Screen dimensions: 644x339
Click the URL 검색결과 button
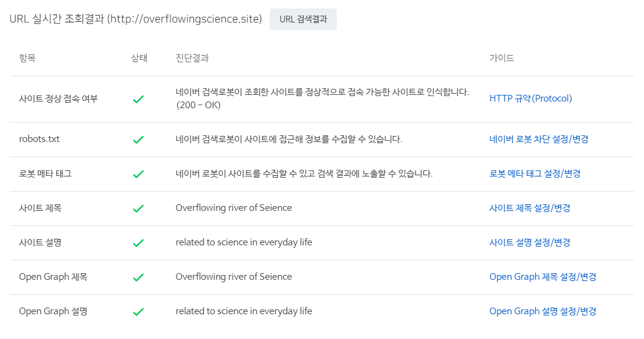coord(303,19)
